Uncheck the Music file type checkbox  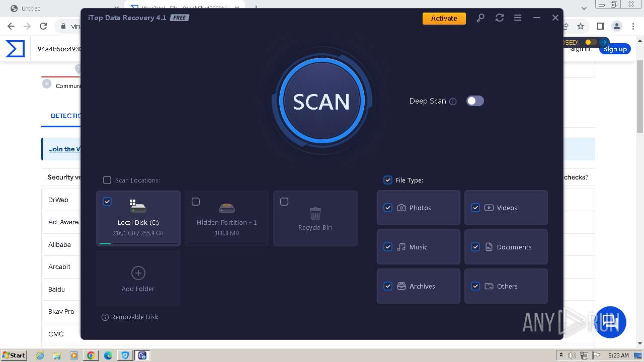(388, 247)
